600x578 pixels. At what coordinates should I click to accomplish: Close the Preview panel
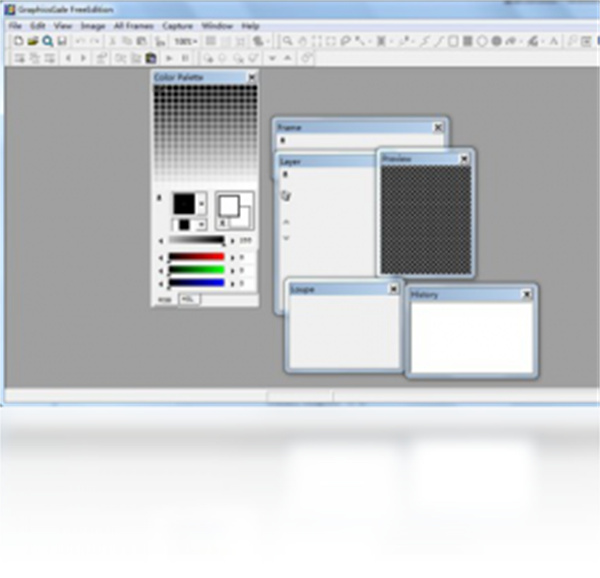464,159
